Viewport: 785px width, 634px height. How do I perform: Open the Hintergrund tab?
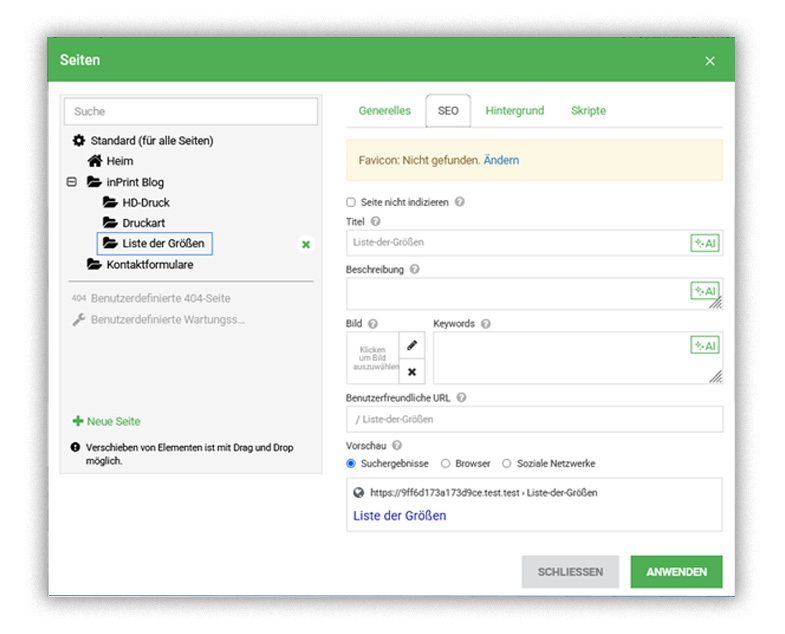point(514,111)
